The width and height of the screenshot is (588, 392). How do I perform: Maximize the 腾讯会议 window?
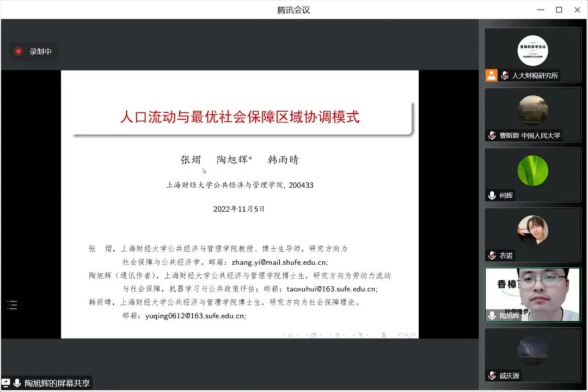(x=559, y=10)
